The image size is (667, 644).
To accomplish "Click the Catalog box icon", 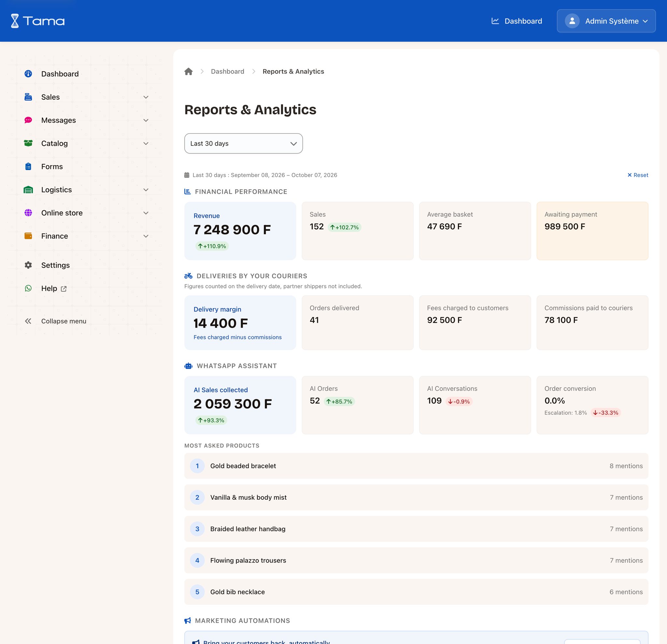I will [28, 143].
